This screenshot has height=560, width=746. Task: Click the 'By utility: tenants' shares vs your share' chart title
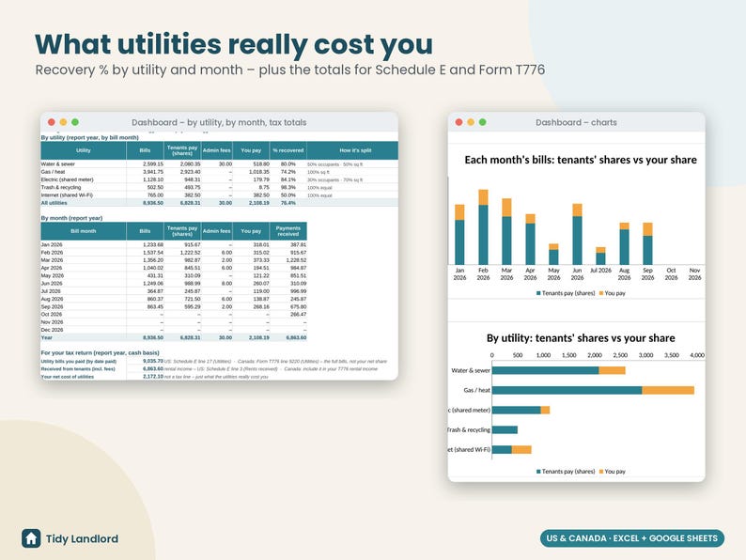[x=581, y=338]
